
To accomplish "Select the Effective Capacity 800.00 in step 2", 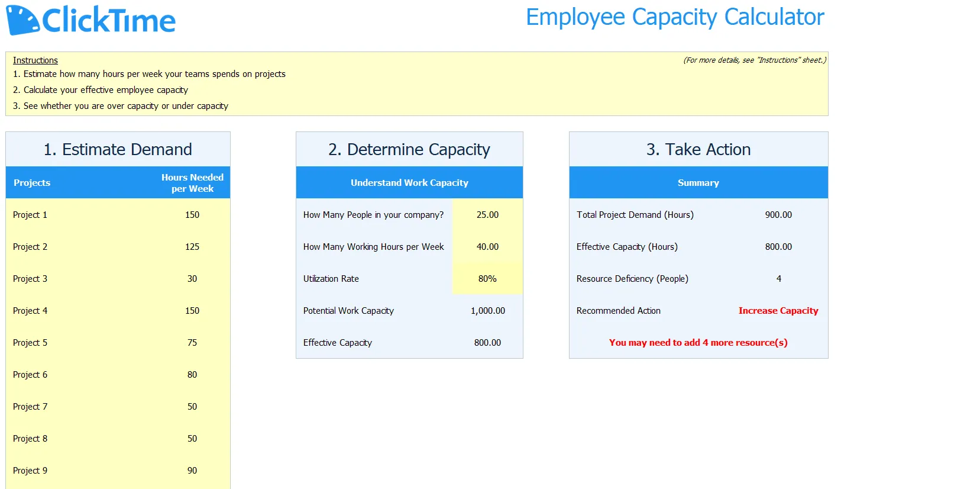I will 487,343.
